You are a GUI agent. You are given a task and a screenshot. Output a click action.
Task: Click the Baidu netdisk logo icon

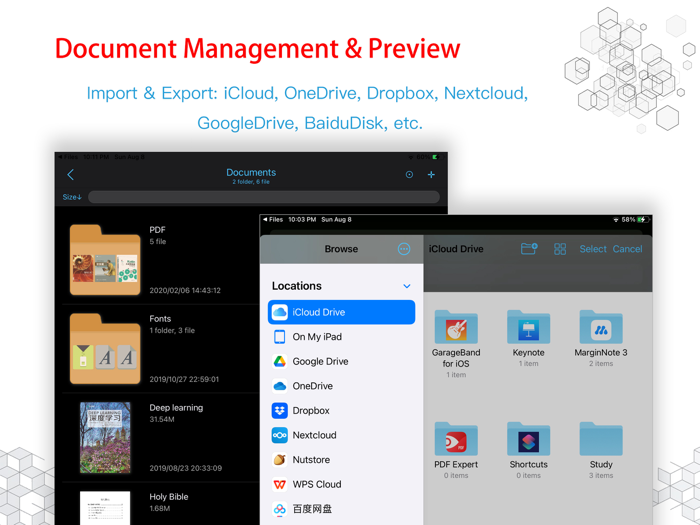[279, 508]
